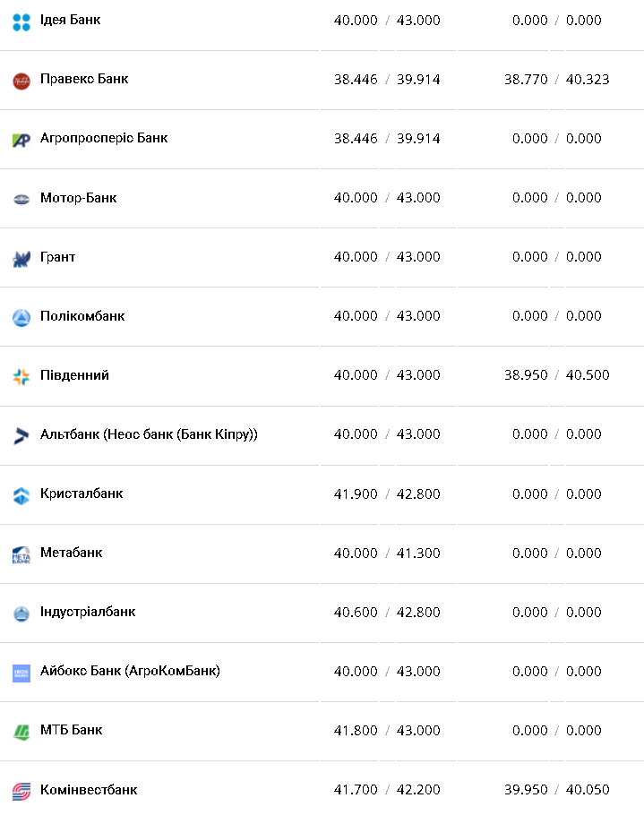Click Комінвестбанк rate 39.950 / 40.050
Image resolution: width=644 pixels, height=815 pixels.
[556, 790]
